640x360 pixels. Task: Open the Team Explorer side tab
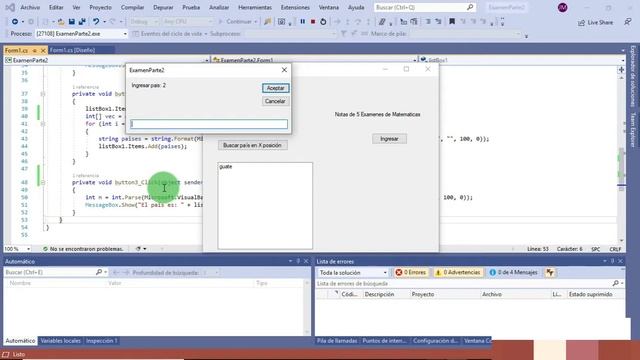[633, 130]
